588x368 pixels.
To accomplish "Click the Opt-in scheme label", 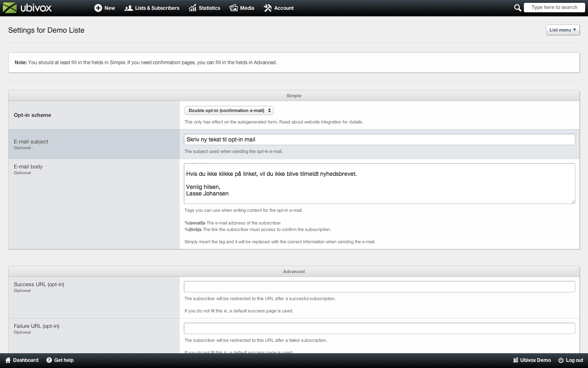I will 33,115.
